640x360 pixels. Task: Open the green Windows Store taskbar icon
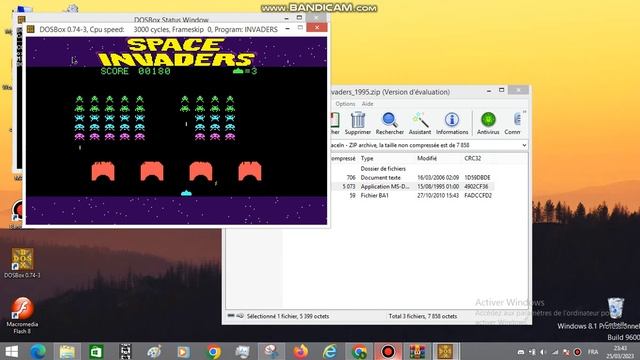(x=96, y=351)
